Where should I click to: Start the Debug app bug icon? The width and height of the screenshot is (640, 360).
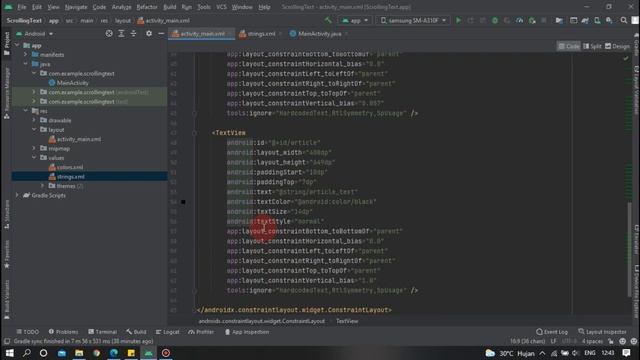click(495, 20)
